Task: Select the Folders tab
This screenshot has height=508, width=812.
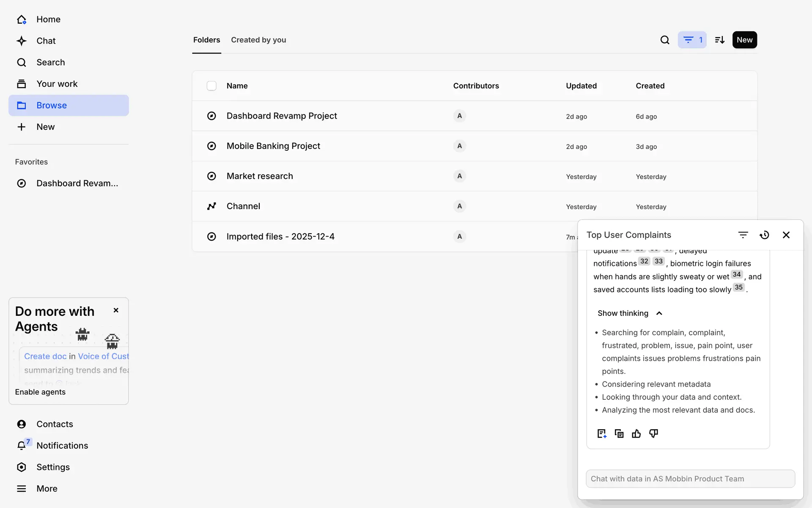Action: point(206,40)
